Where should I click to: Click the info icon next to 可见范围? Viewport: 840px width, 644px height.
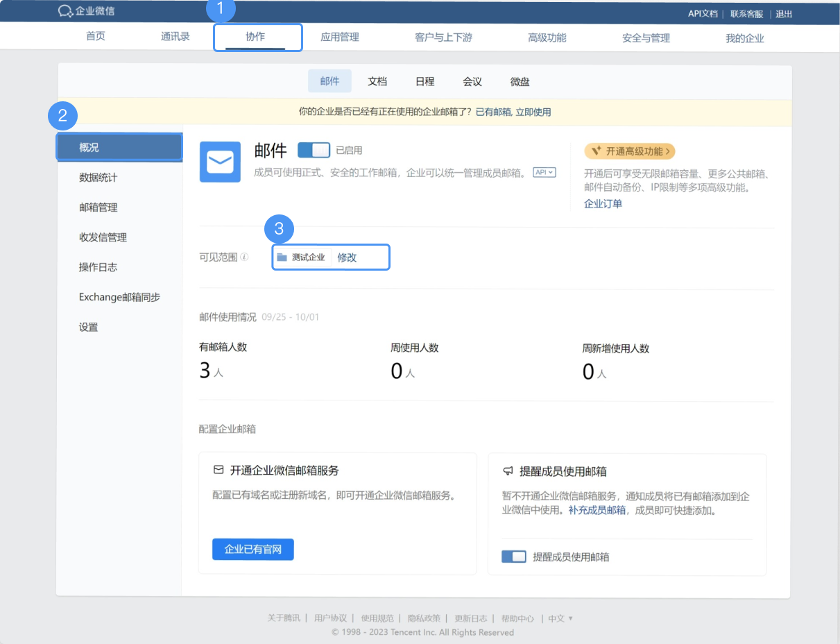point(244,257)
